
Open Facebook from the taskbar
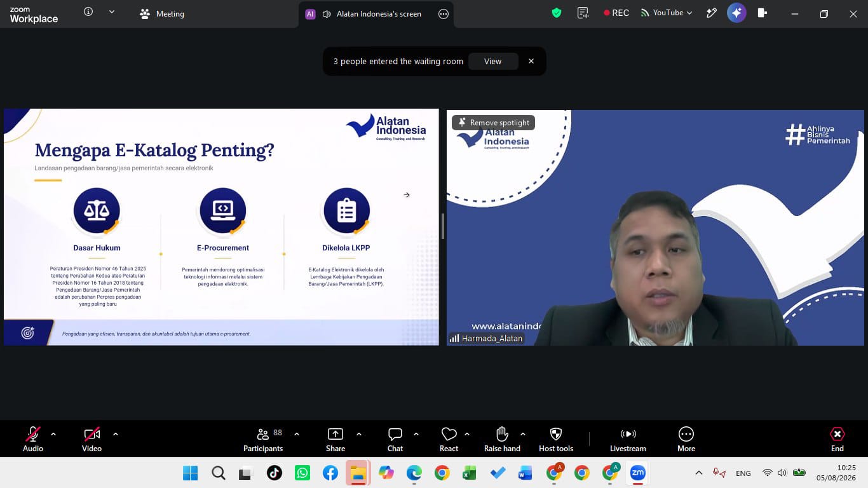(x=330, y=473)
